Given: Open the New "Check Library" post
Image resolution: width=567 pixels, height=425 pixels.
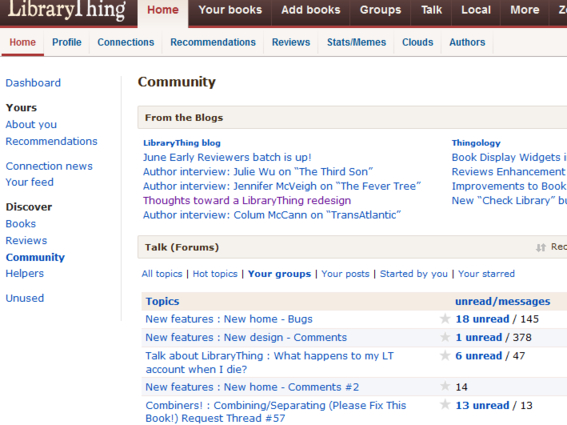Looking at the screenshot, I should pyautogui.click(x=509, y=200).
